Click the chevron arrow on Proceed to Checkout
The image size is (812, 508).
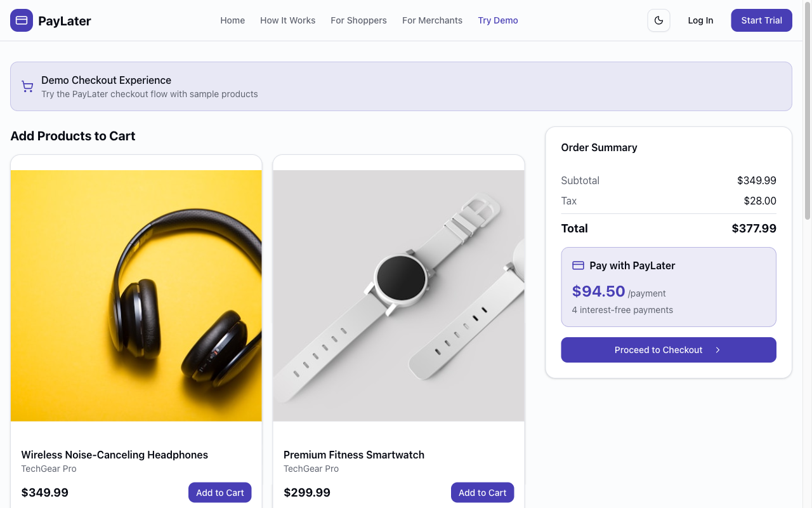[717, 350]
